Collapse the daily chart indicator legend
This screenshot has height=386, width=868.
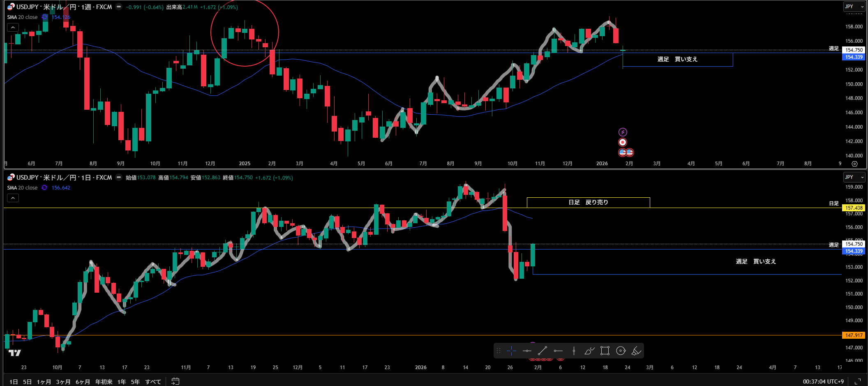point(13,198)
